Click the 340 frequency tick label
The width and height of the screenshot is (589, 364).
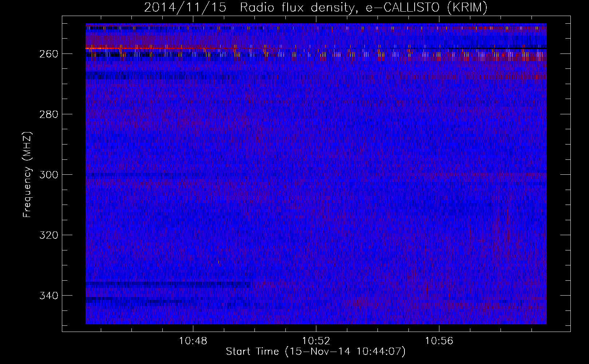[x=48, y=296]
